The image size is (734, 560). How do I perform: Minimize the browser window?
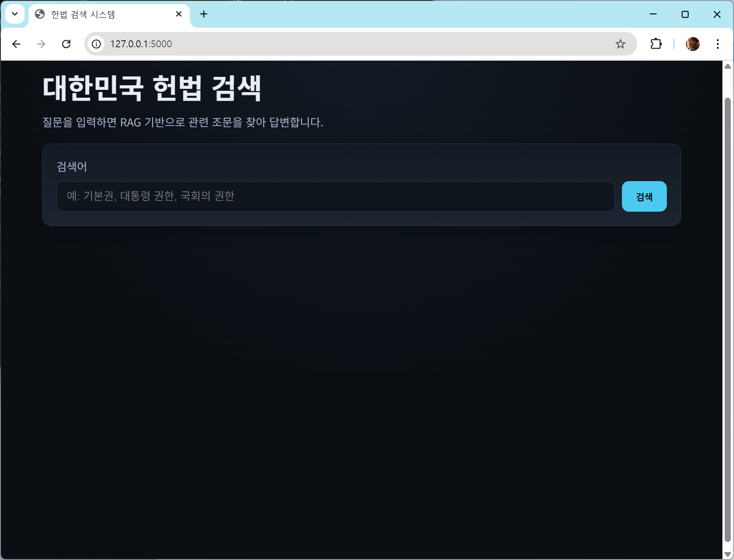653,14
